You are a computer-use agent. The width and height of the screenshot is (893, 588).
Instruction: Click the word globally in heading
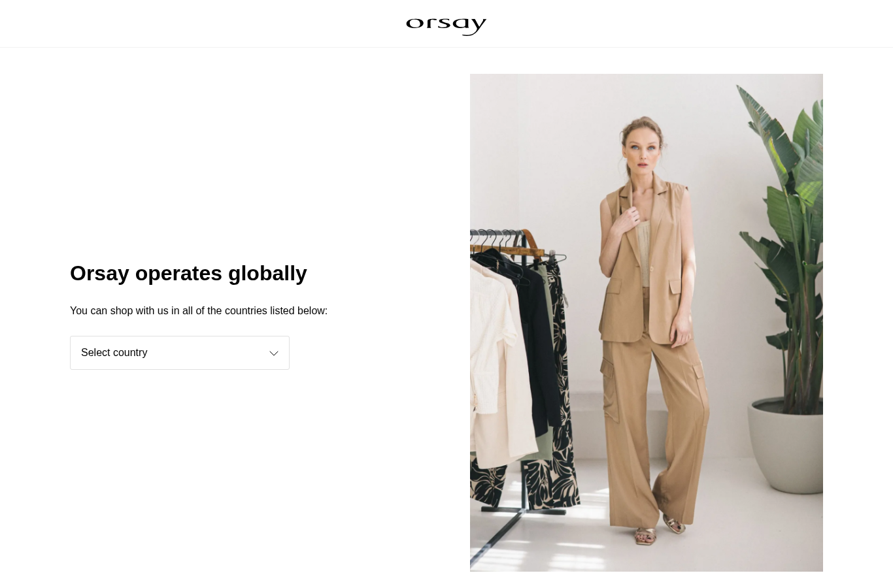click(267, 273)
